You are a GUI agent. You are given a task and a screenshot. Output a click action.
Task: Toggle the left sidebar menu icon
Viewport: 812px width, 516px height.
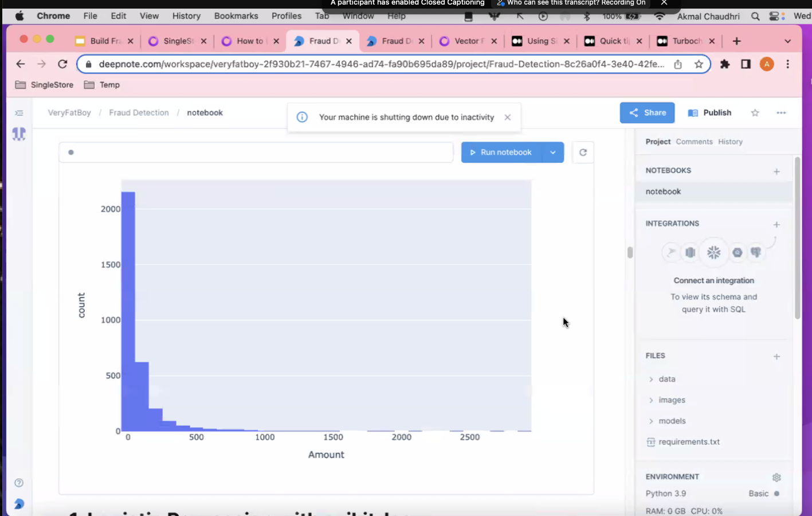point(19,113)
